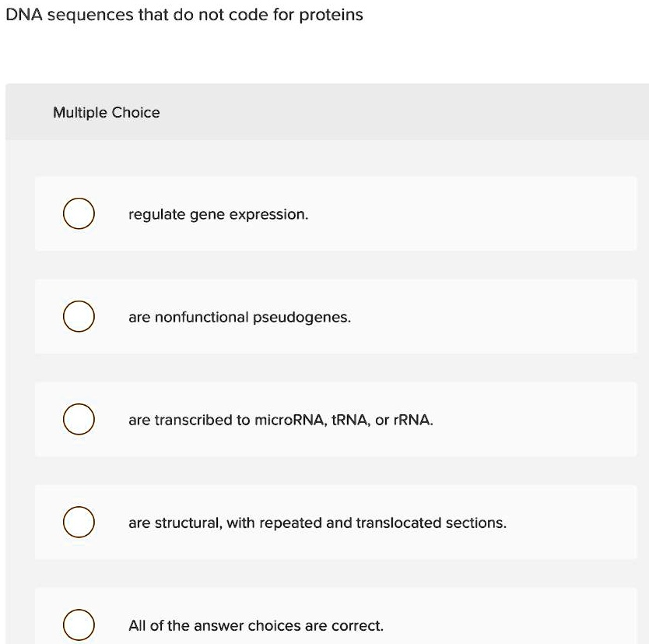Pick 'are structural, with repeated and translocated sections'

tap(79, 522)
